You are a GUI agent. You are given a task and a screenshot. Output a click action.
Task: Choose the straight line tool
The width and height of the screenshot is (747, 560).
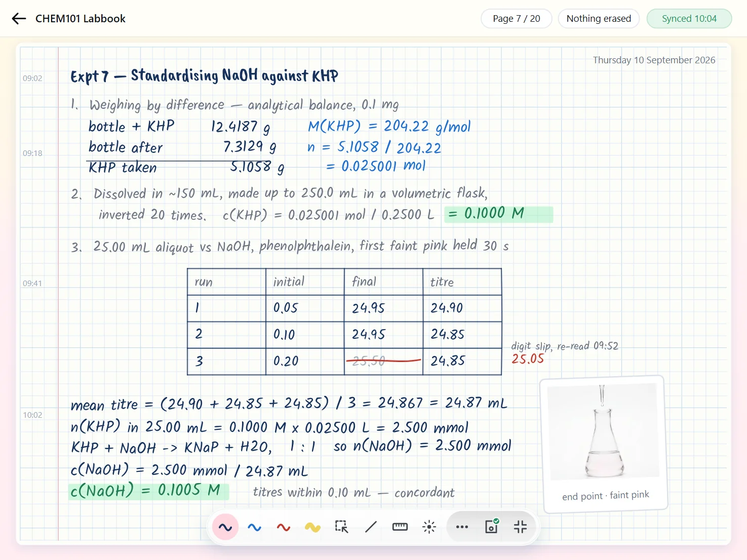pos(371,527)
